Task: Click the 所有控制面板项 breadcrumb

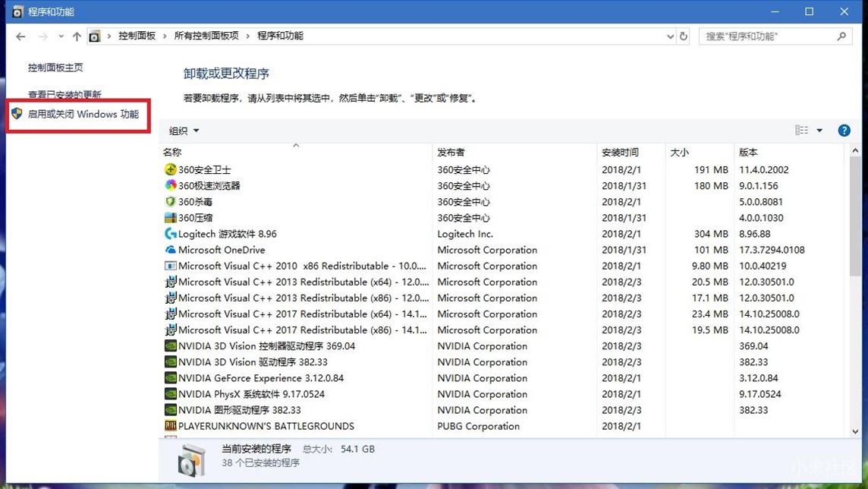Action: coord(206,36)
